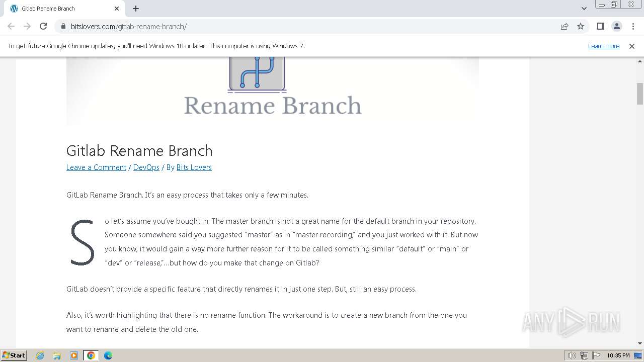Bookmark this tab with the star icon
This screenshot has height=362, width=644.
(x=581, y=26)
